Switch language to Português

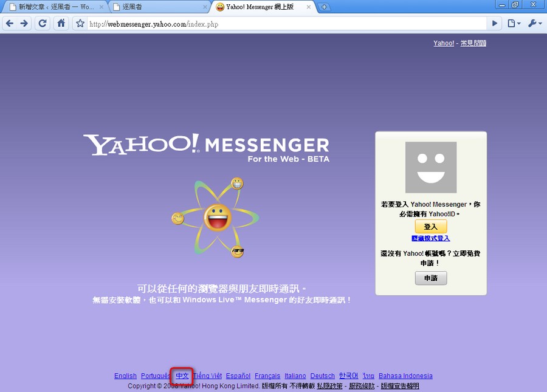click(156, 376)
